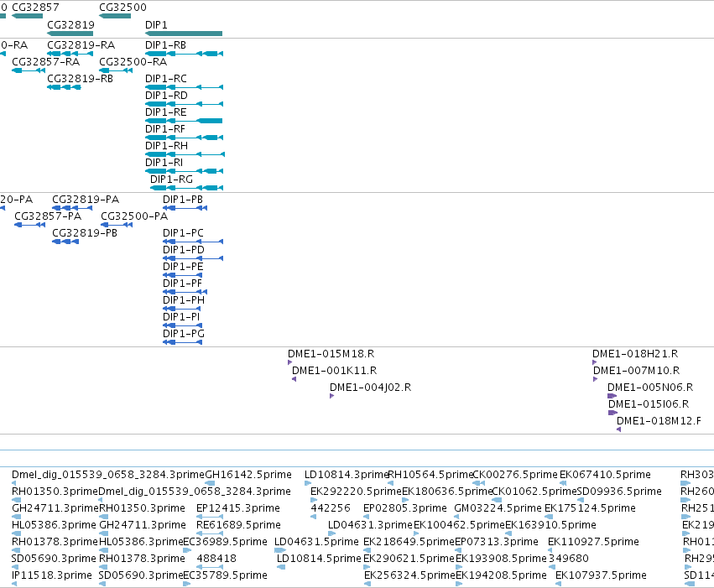Select the CG32857 gene bar

click(x=28, y=16)
